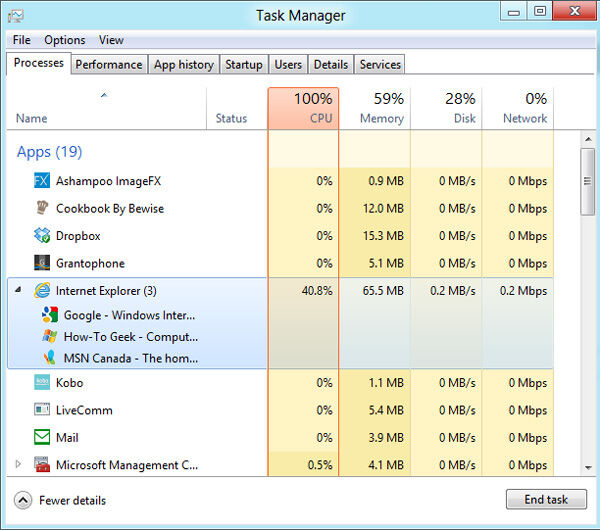Click the MSN Canada butterfly icon
Viewport: 600px width, 530px height.
50,358
